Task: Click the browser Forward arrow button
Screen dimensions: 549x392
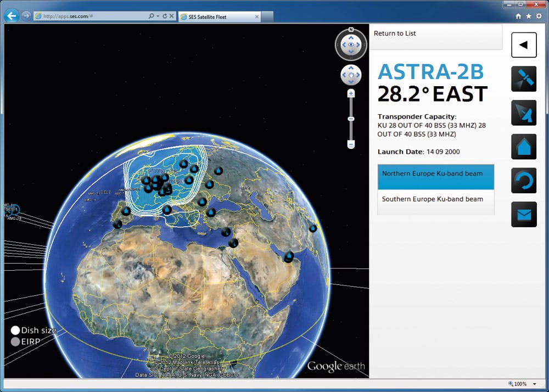Action: click(x=26, y=16)
